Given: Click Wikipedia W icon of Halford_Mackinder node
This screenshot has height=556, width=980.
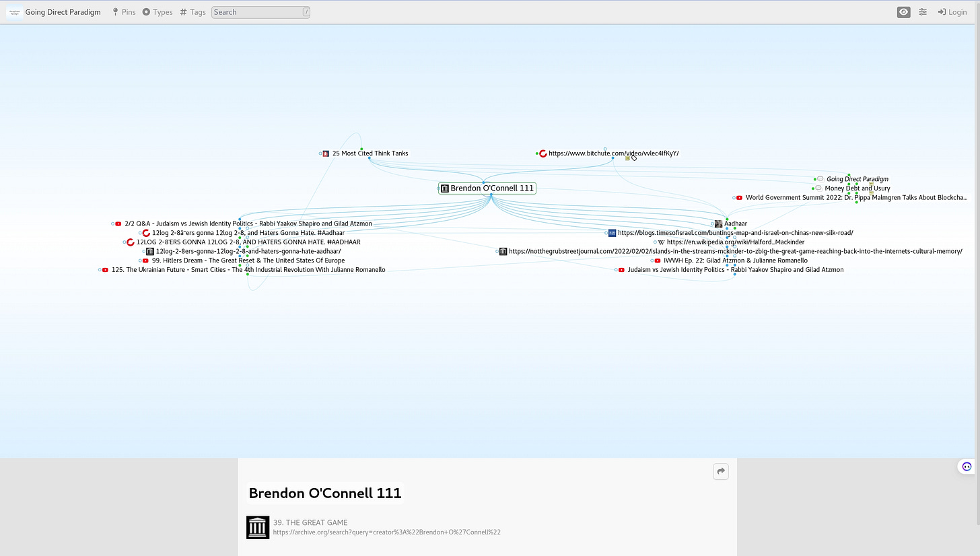Looking at the screenshot, I should click(661, 242).
